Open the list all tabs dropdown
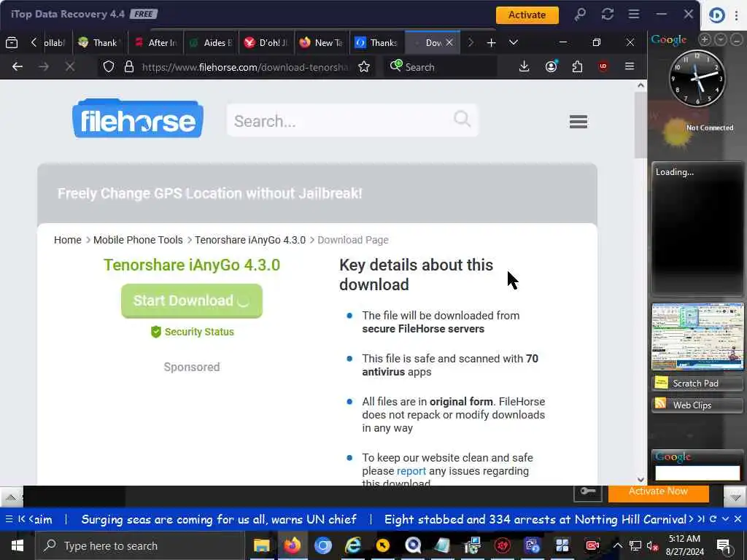The height and width of the screenshot is (560, 747). (x=513, y=42)
